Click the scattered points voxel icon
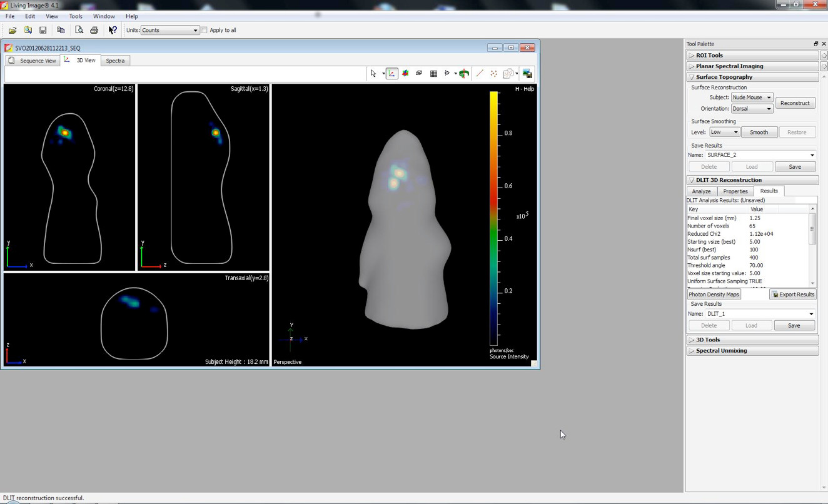Image resolution: width=828 pixels, height=504 pixels. [x=493, y=74]
